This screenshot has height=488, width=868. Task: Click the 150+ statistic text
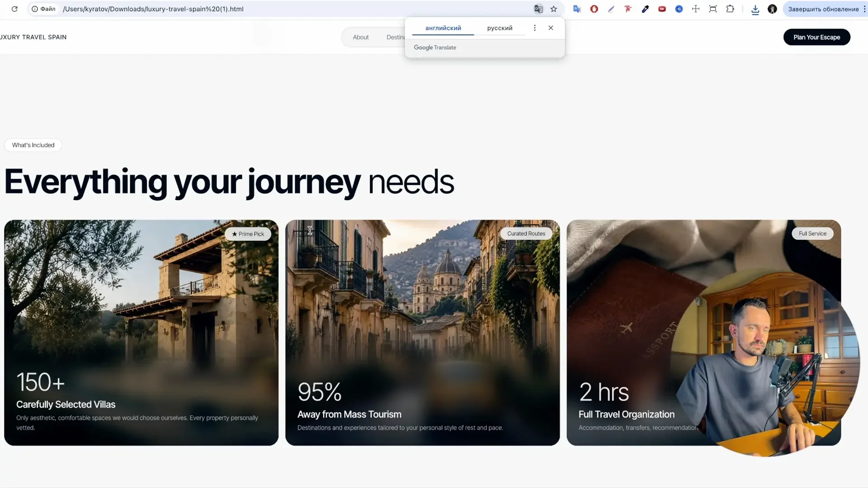[x=41, y=382]
